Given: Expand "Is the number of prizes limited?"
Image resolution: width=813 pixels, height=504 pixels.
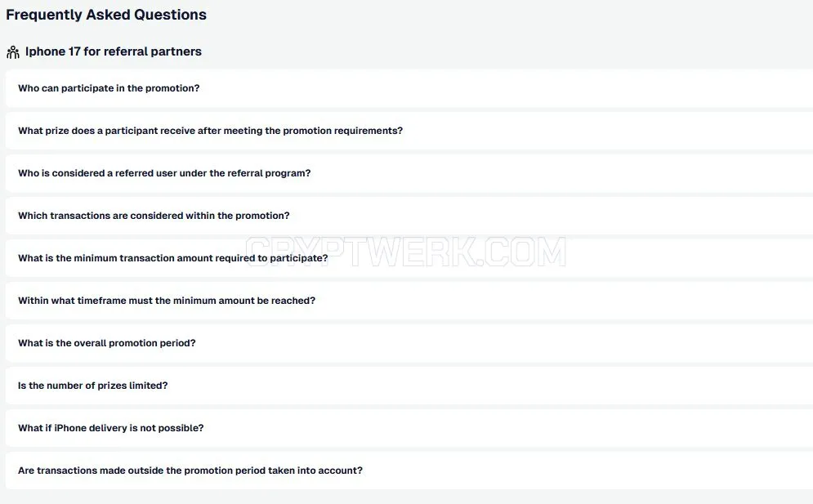Looking at the screenshot, I should tap(409, 386).
